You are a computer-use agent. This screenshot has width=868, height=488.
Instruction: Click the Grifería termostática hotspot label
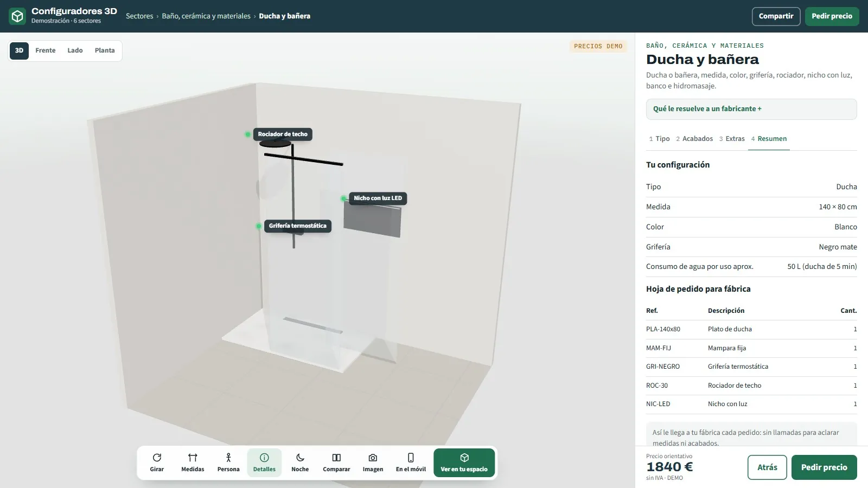pos(297,226)
